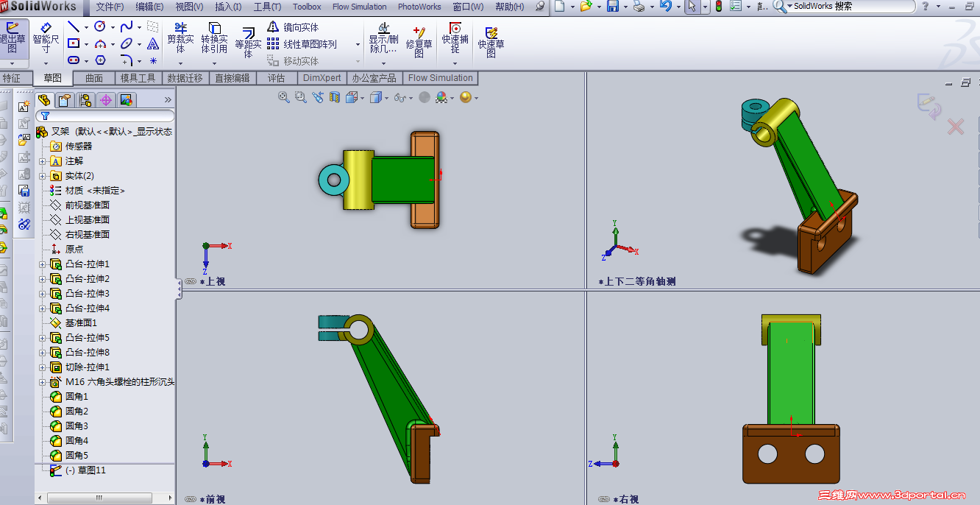
Task: Click the Undo icon in the top toolbar
Action: coord(665,7)
